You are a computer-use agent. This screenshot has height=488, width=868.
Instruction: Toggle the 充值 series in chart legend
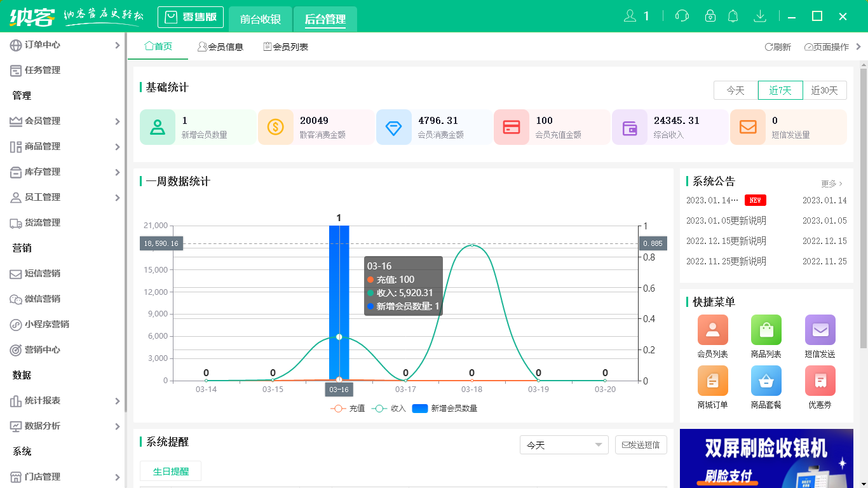(x=348, y=409)
